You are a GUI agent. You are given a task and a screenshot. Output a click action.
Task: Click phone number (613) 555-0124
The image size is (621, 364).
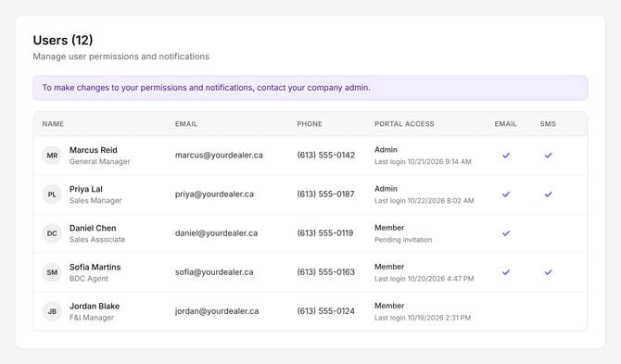click(x=326, y=311)
